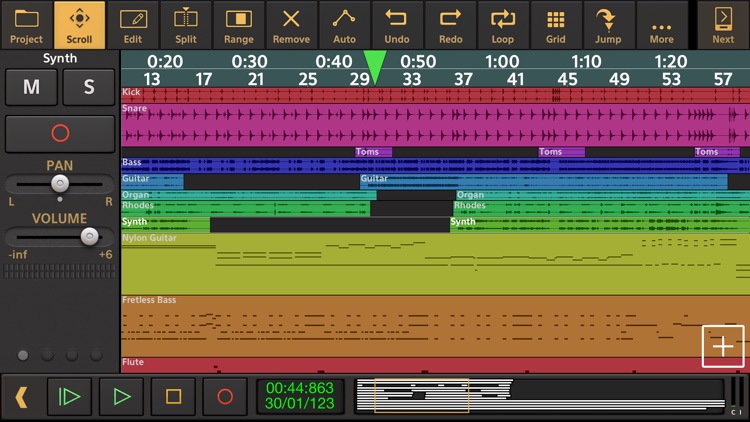Image resolution: width=750 pixels, height=422 pixels.
Task: Mute the Synth track
Action: coord(32,87)
